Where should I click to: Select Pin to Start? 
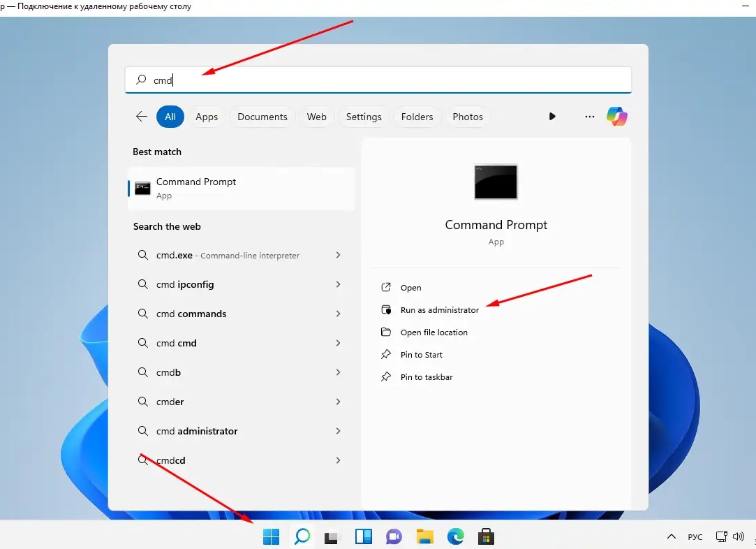click(x=422, y=355)
